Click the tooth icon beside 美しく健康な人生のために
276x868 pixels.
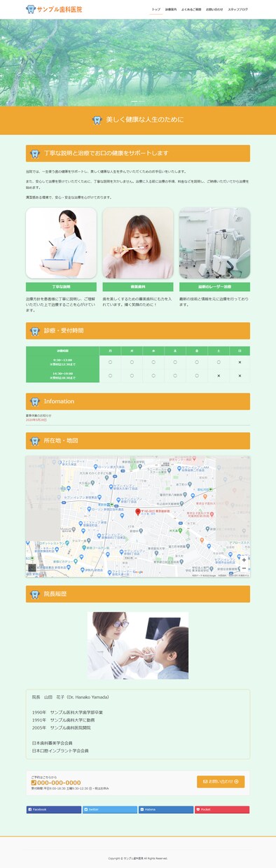click(x=97, y=120)
